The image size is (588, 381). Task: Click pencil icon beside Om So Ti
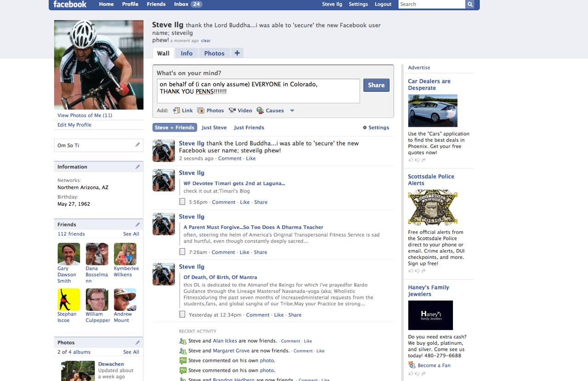pos(137,145)
